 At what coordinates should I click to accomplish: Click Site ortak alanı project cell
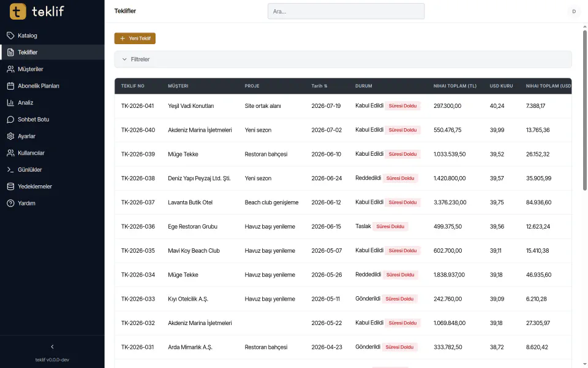pos(263,106)
